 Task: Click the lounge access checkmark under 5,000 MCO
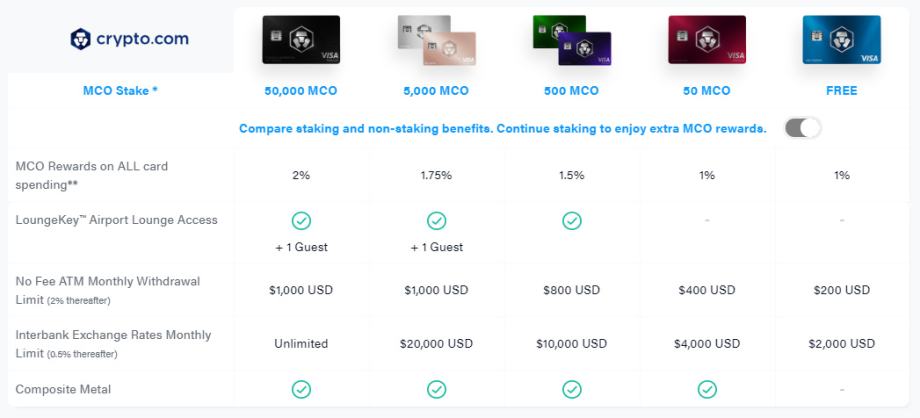(436, 220)
